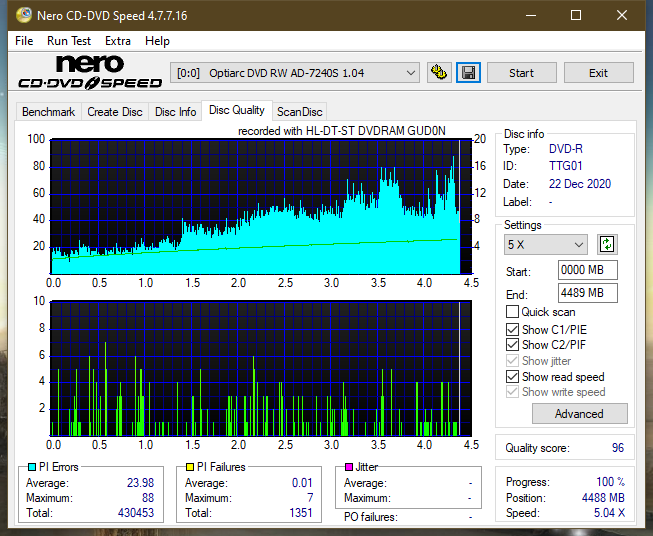The width and height of the screenshot is (653, 536).
Task: Toggle the Quick scan checkbox
Action: (512, 312)
